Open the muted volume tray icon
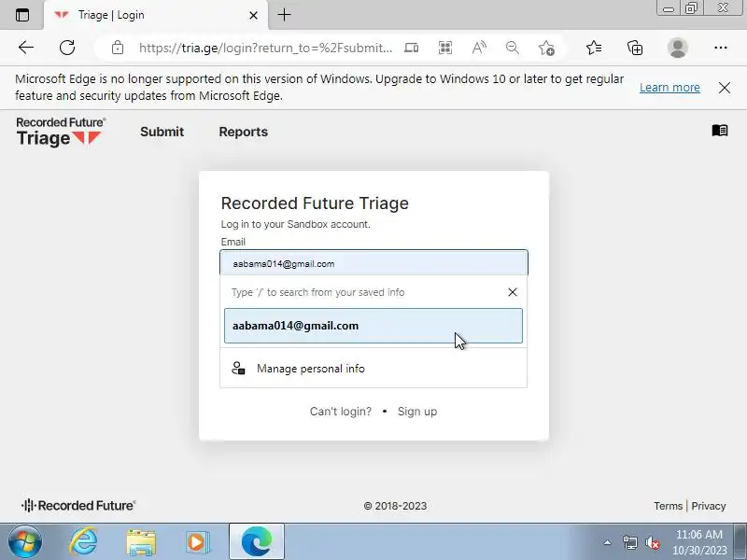Viewport: 747px width, 560px height. [652, 542]
